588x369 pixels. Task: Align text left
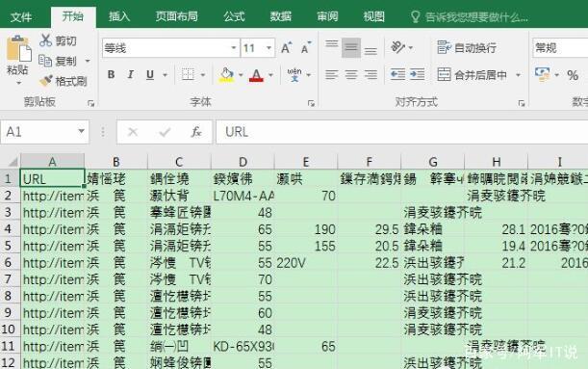(x=331, y=75)
